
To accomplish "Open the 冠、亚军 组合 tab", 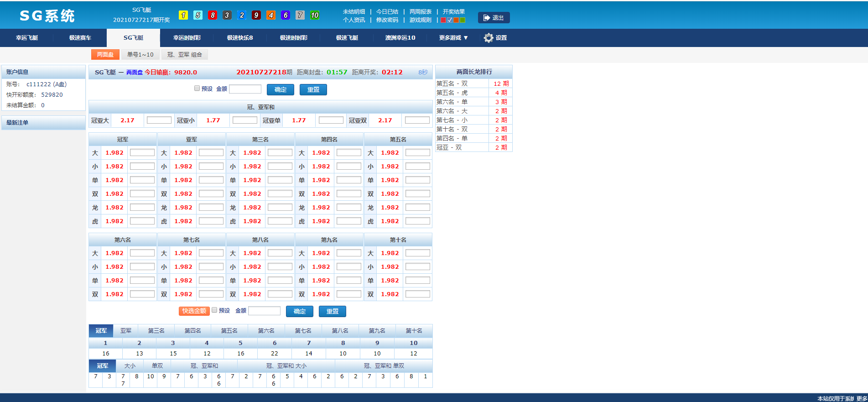I will click(184, 55).
